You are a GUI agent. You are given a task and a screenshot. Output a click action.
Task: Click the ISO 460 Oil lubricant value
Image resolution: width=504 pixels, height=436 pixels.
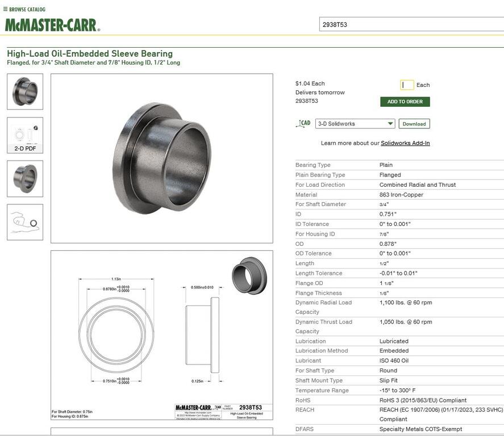coord(394,360)
